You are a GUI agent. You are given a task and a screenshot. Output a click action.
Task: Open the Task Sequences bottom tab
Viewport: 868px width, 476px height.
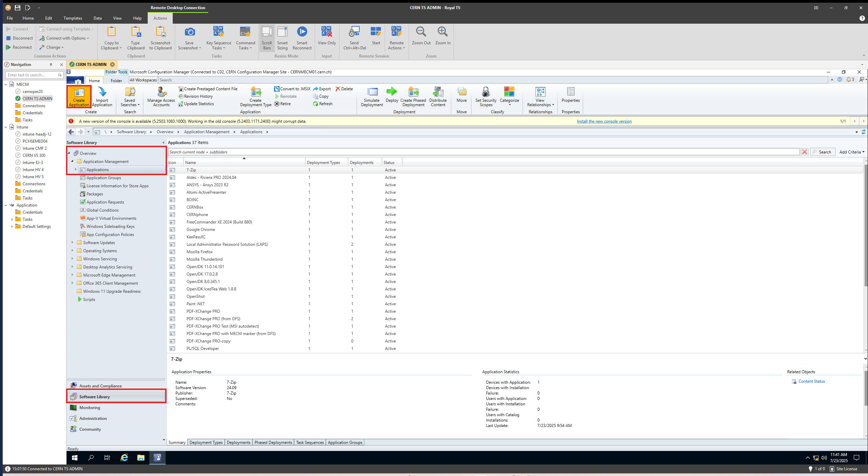[x=310, y=442]
